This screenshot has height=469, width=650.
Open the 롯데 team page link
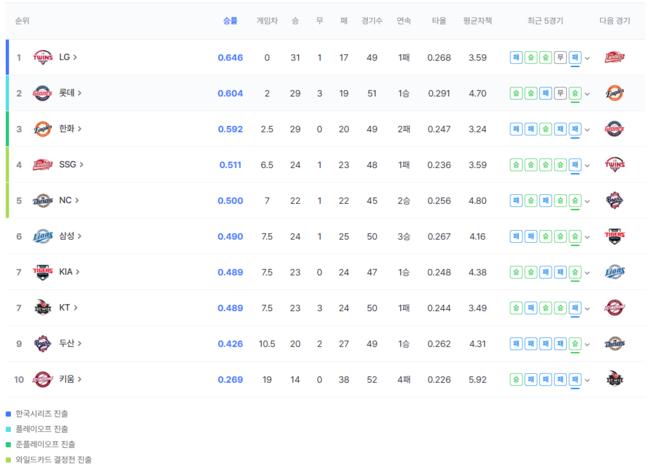tap(70, 93)
